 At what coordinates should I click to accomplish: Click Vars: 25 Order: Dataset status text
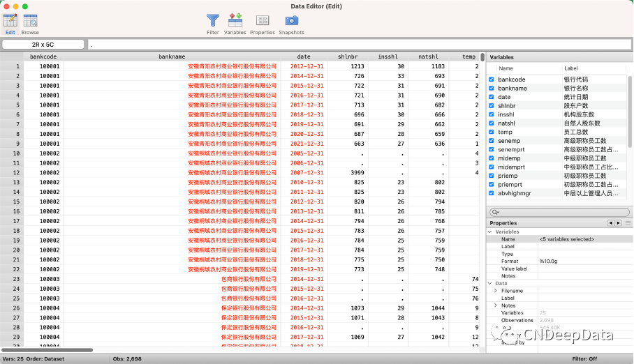coord(33,358)
